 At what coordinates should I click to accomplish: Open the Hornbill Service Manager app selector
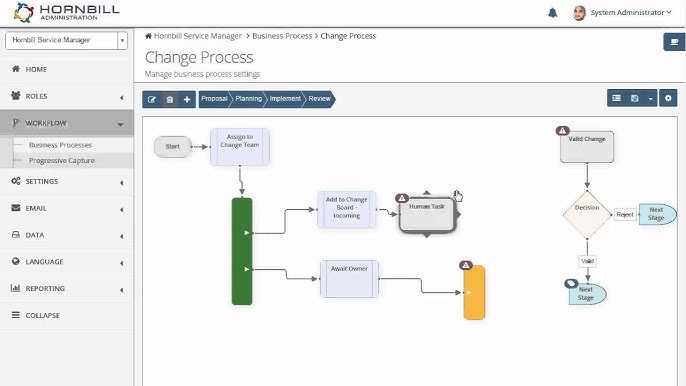(66, 40)
